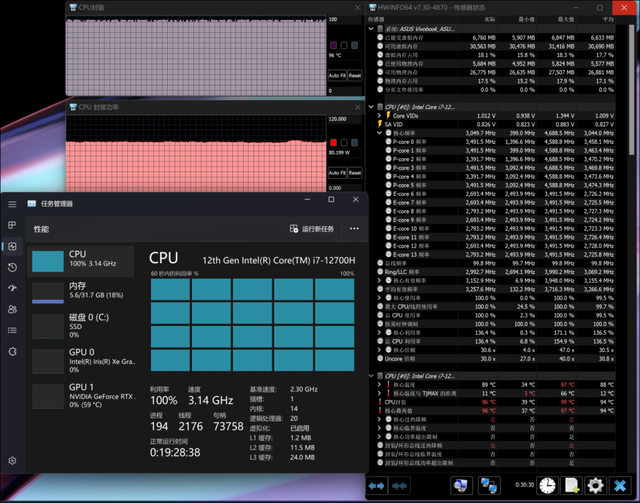
Task: Expand the 核心频率 tree row
Action: point(379,133)
